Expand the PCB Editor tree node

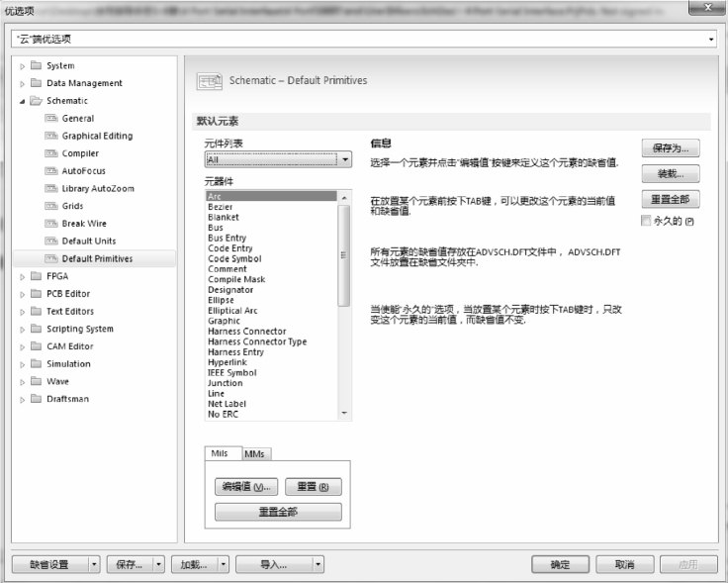(x=23, y=294)
